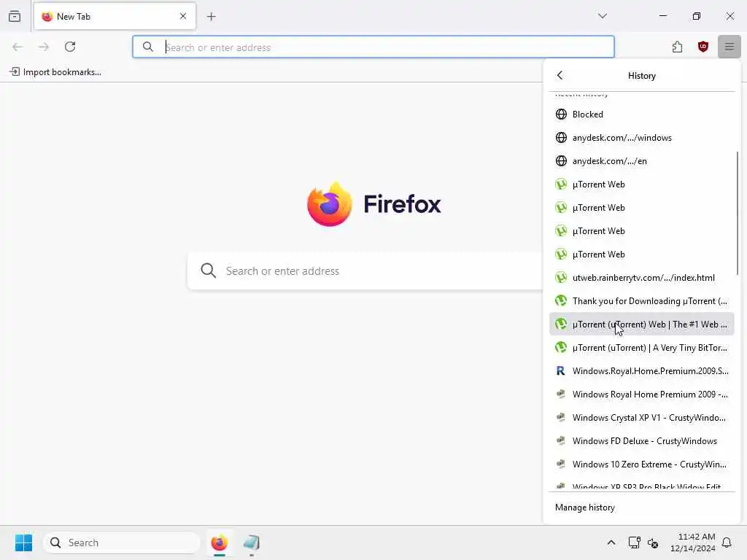The height and width of the screenshot is (560, 747).
Task: Go back from the History panel
Action: 560,75
